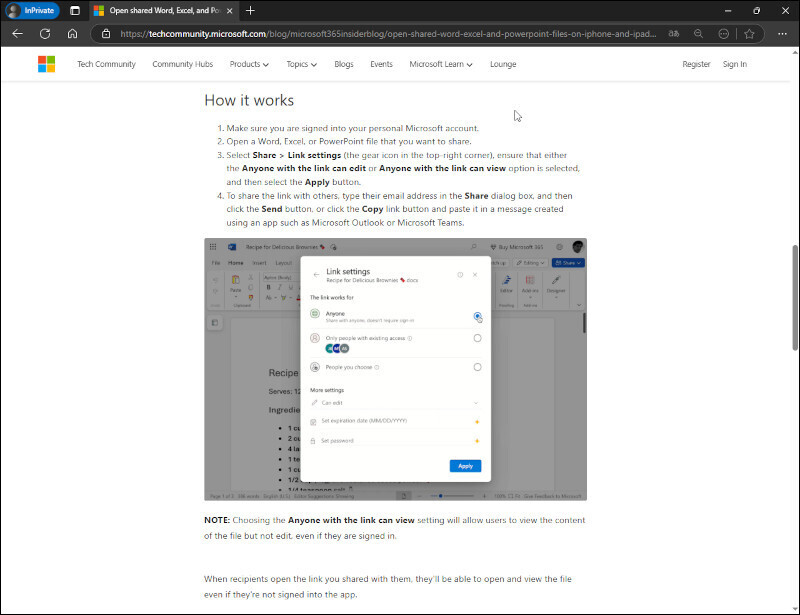Go back to the previous page

(17, 34)
